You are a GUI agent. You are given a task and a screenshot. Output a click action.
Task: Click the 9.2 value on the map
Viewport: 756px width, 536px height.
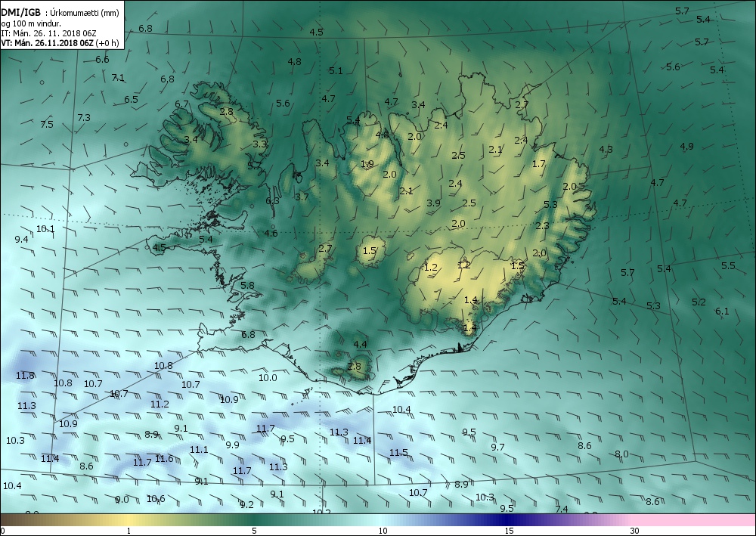[x=247, y=504]
